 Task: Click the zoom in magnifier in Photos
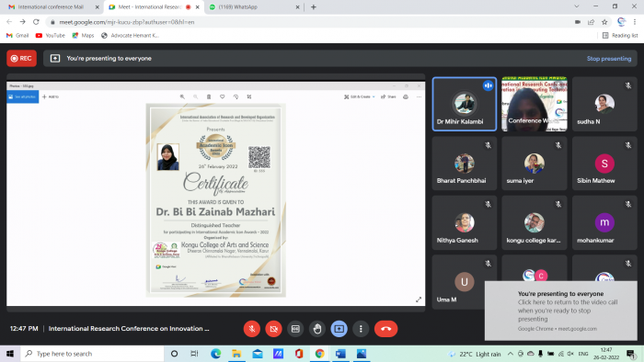pos(182,96)
